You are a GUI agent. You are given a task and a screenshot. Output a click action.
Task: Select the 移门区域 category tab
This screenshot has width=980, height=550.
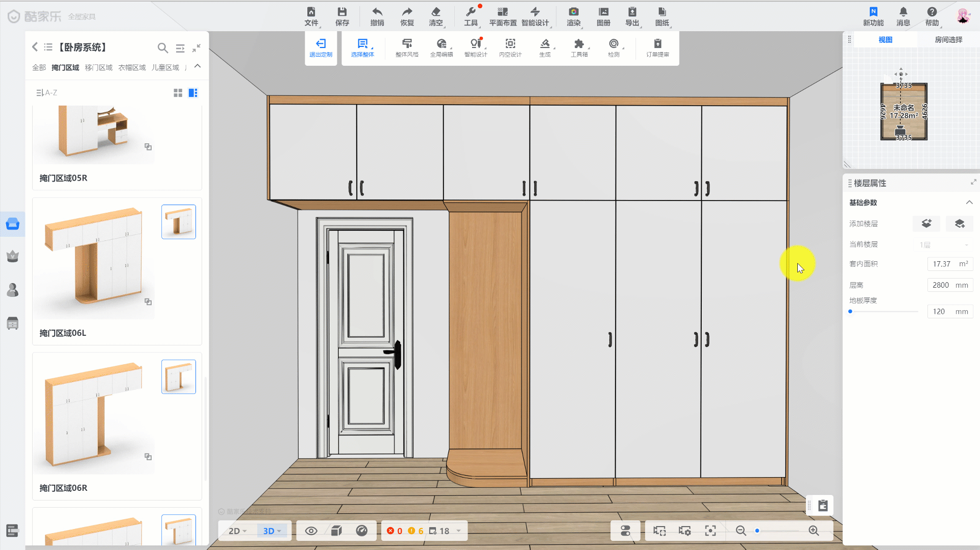[99, 67]
